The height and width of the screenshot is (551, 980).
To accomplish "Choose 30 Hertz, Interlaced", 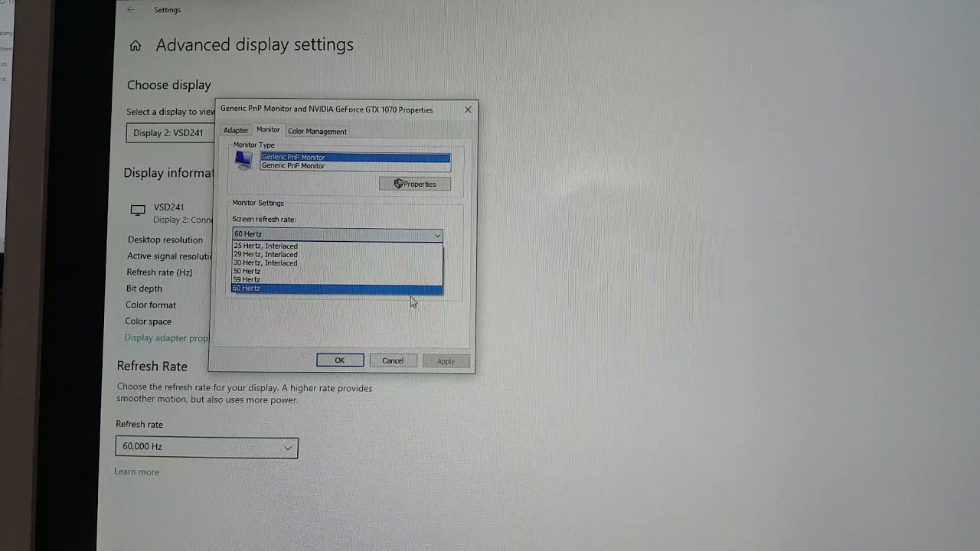I will [x=337, y=263].
